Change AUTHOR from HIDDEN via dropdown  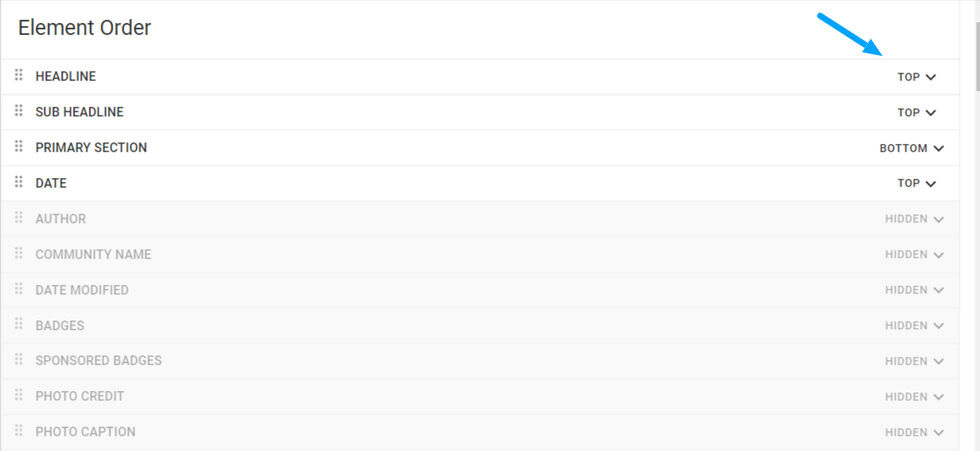coord(914,219)
